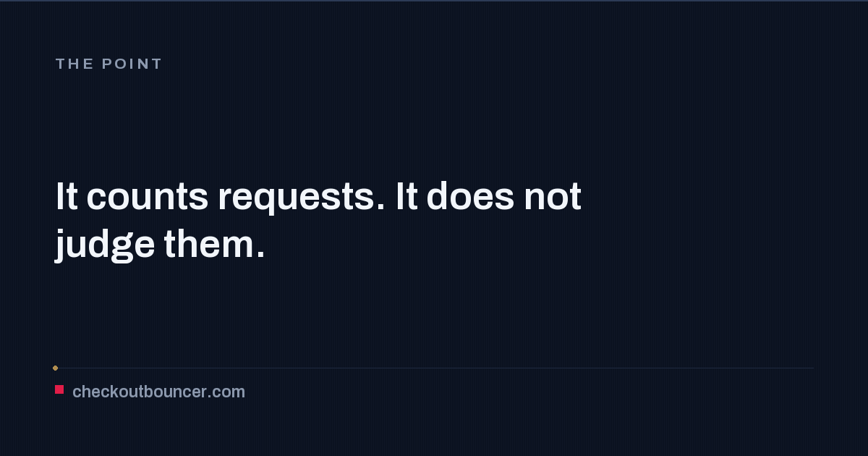Screen dimensions: 868x456
Task: Click ".com" at end of footer URL
Action: pos(227,392)
